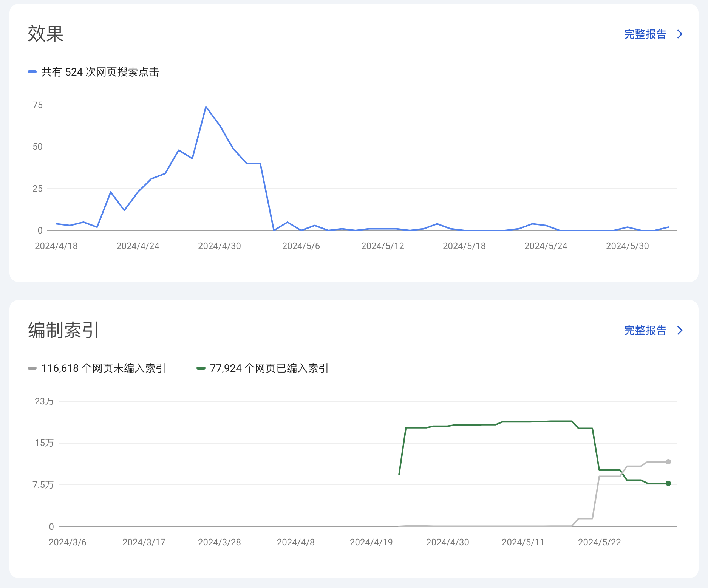The height and width of the screenshot is (588, 708).
Task: Click x-axis label 2024/4/18 in clicks chart
Action: tap(56, 246)
